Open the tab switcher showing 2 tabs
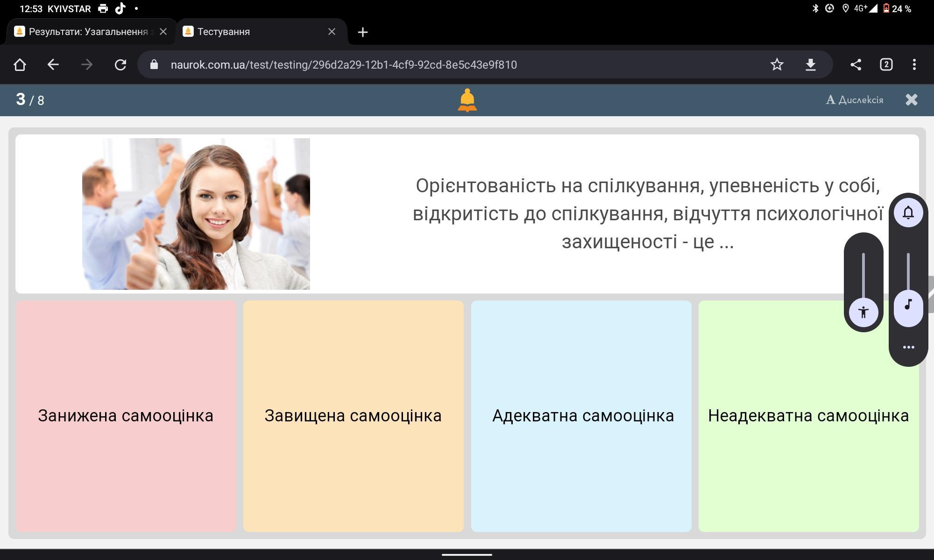The image size is (934, 560). tap(886, 64)
